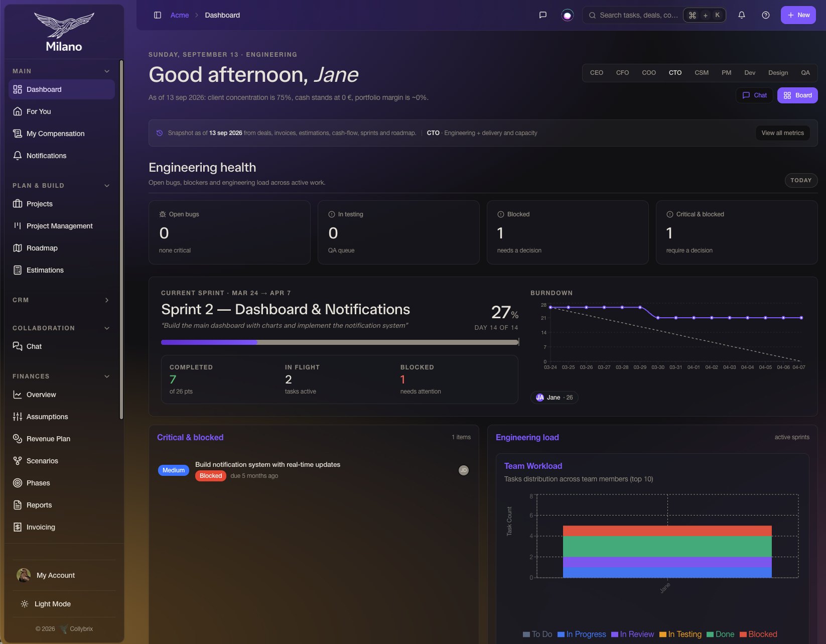Click the Estimations calculator icon
The image size is (826, 644).
coord(18,270)
